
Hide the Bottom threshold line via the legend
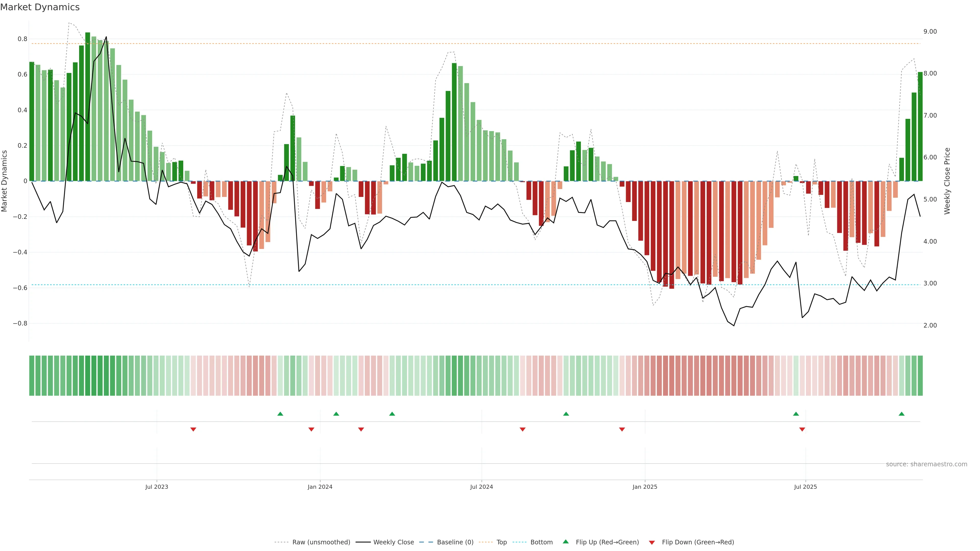pos(541,542)
